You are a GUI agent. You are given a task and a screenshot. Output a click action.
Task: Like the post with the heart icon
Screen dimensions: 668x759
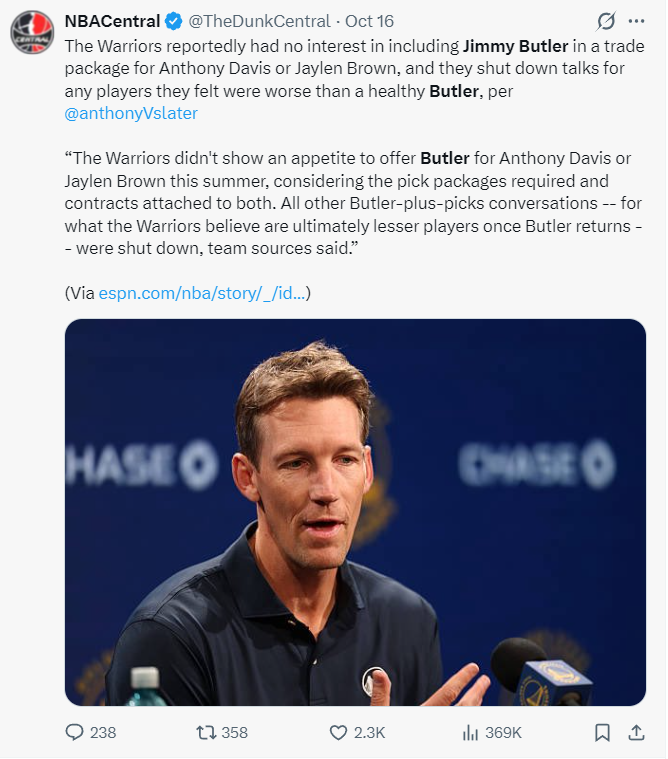(x=338, y=733)
